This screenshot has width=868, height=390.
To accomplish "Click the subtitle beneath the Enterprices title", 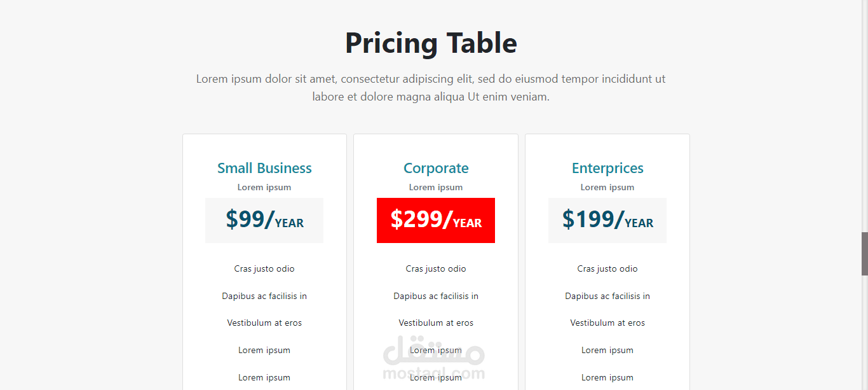I will [x=607, y=187].
